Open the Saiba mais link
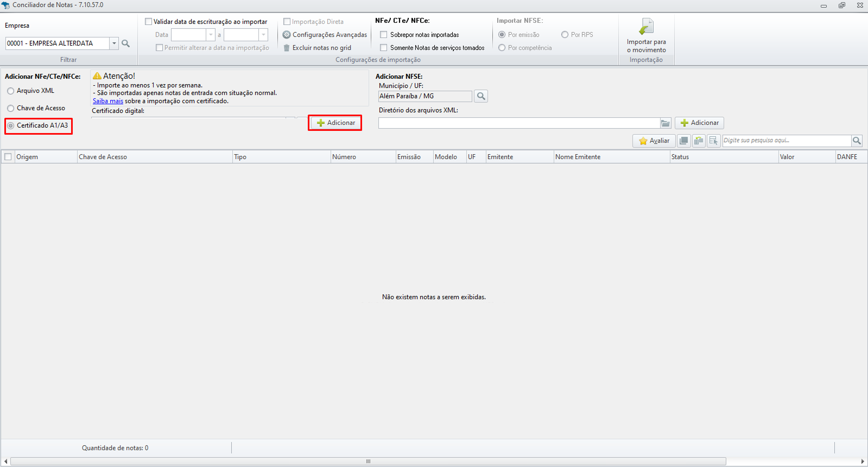The width and height of the screenshot is (868, 467). 108,101
